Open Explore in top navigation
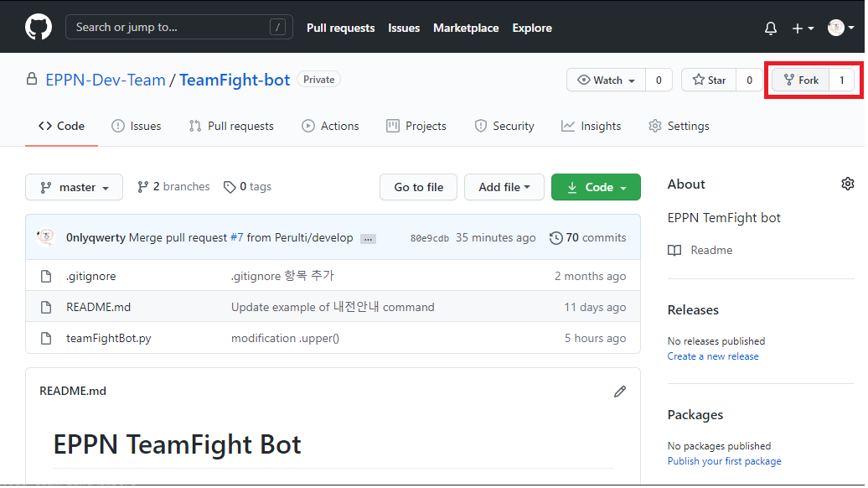This screenshot has width=868, height=488. (x=531, y=28)
